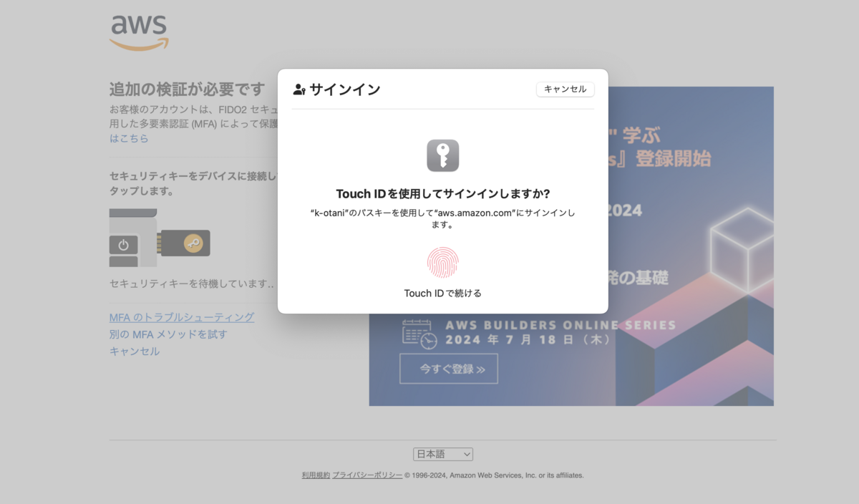Click the calendar clock icon in banner
Image resolution: width=859 pixels, height=504 pixels.
pyautogui.click(x=419, y=334)
